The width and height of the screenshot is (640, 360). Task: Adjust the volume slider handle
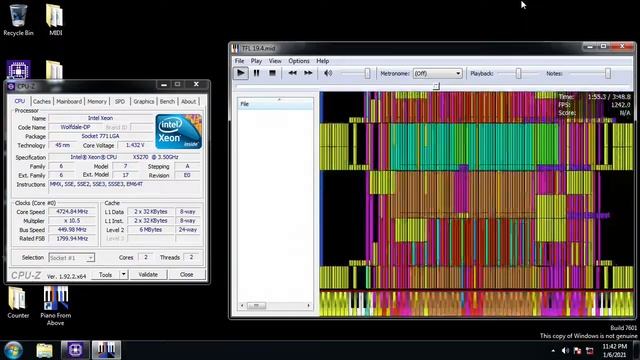pos(367,73)
